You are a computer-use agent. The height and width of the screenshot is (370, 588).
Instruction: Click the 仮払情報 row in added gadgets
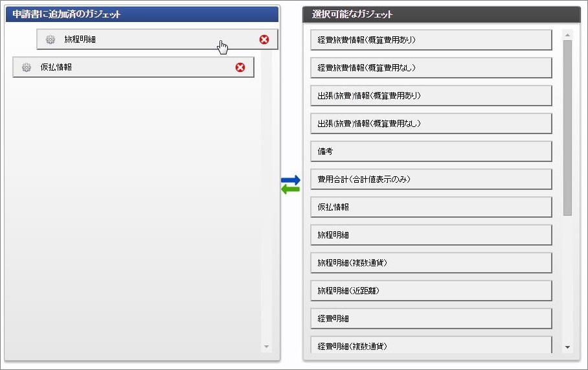pyautogui.click(x=133, y=67)
